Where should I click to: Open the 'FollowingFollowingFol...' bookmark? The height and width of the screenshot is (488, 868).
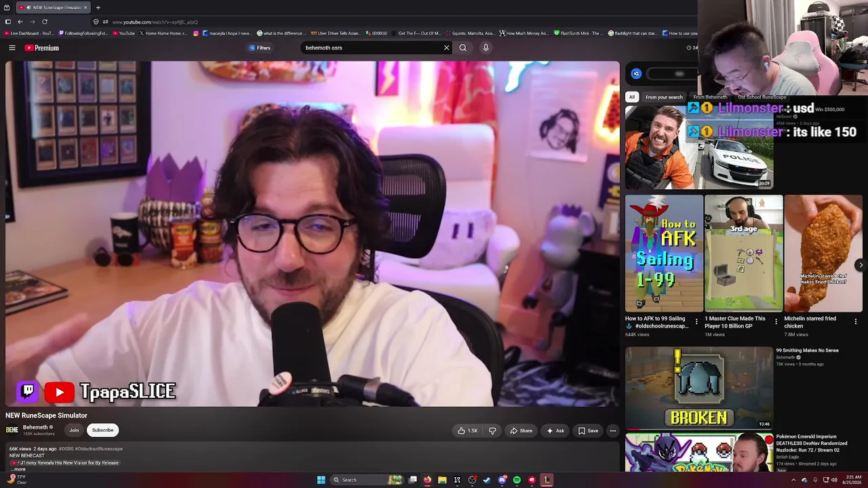click(83, 33)
